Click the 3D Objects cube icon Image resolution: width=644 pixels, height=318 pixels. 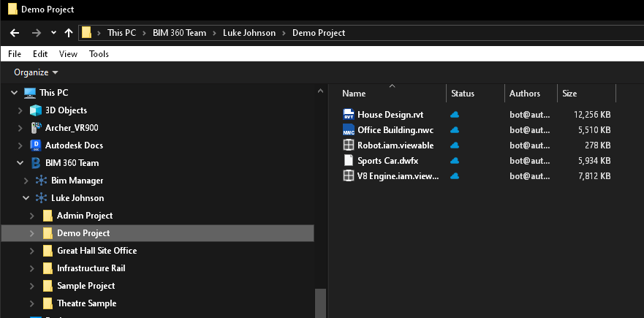tap(36, 110)
